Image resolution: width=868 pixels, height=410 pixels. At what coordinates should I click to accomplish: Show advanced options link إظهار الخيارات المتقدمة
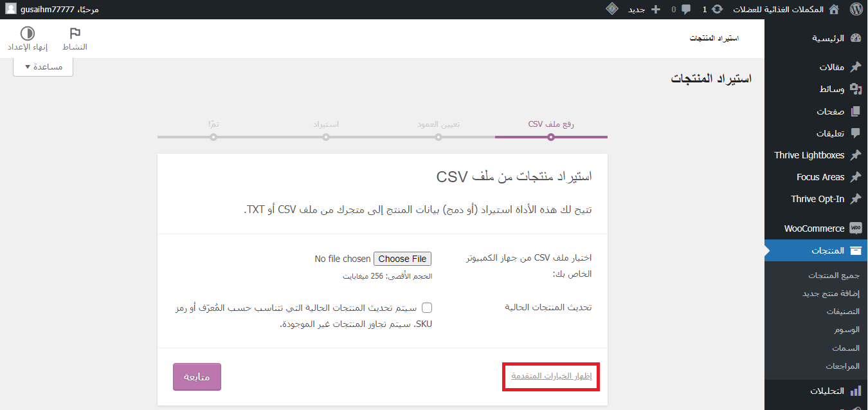551,376
